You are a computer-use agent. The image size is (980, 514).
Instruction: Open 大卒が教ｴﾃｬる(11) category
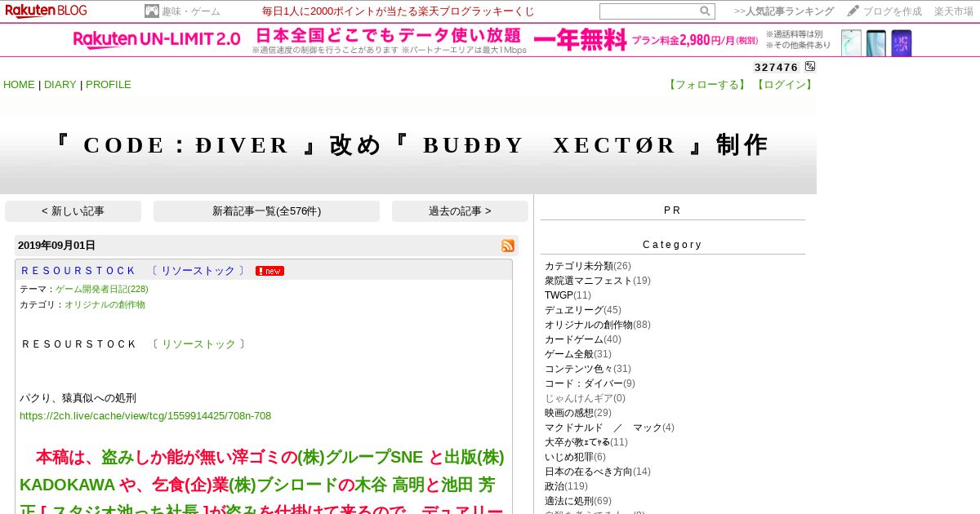(x=586, y=442)
